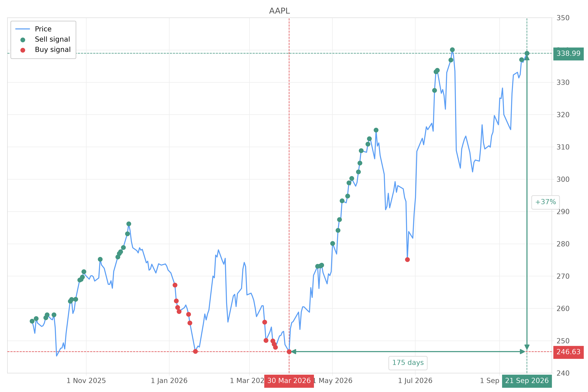Click the red Buy signal legend dot
Screen dimensions: 588x392
pyautogui.click(x=23, y=50)
